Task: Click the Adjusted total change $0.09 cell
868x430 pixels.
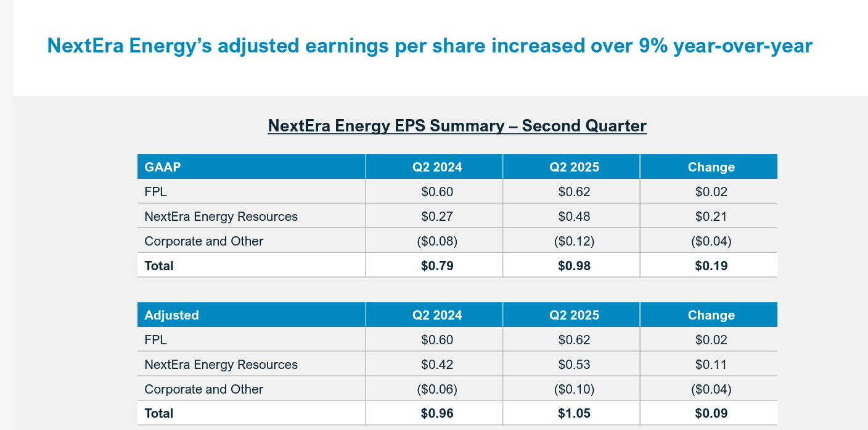Action: [711, 413]
